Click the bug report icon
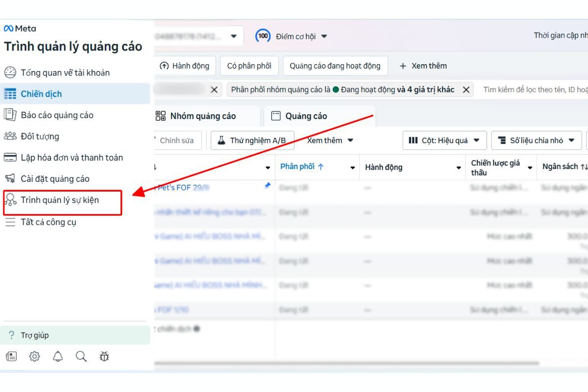This screenshot has height=392, width=588. 104,357
